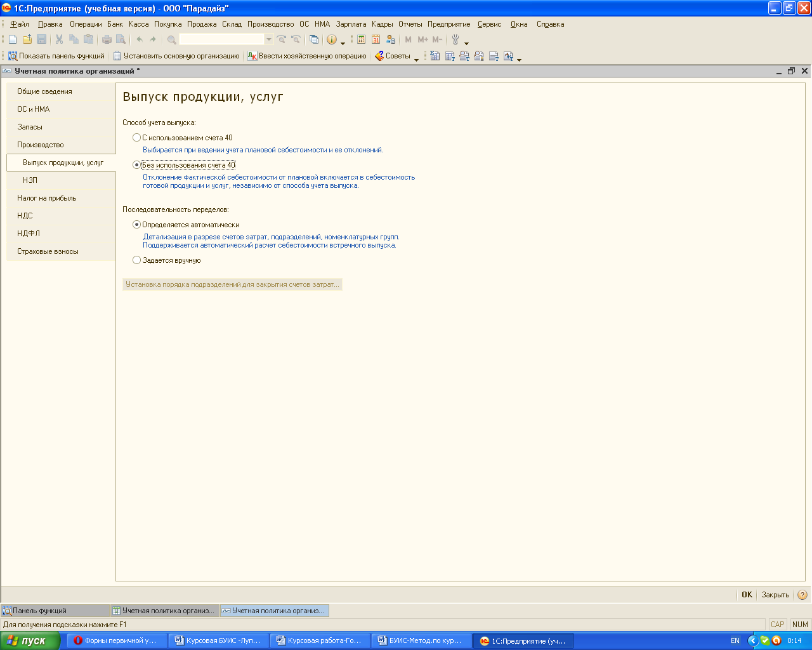Open the calendar icon in toolbar
Screen dimensions: 812x650
click(x=376, y=39)
